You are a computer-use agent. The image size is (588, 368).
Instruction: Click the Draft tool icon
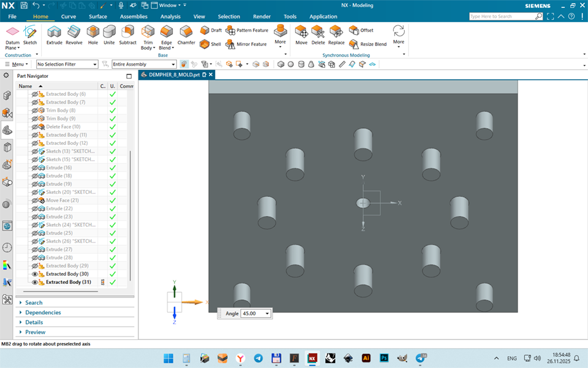(205, 30)
